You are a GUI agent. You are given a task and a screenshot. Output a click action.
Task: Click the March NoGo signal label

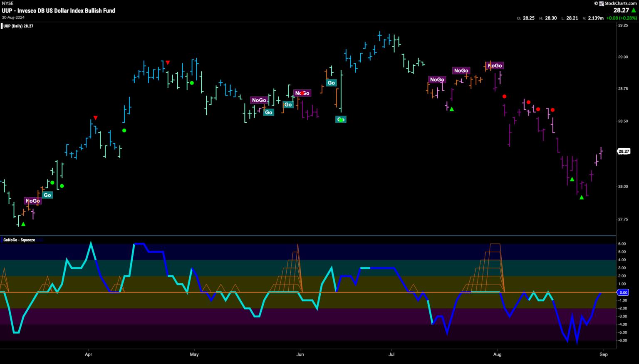pos(32,201)
